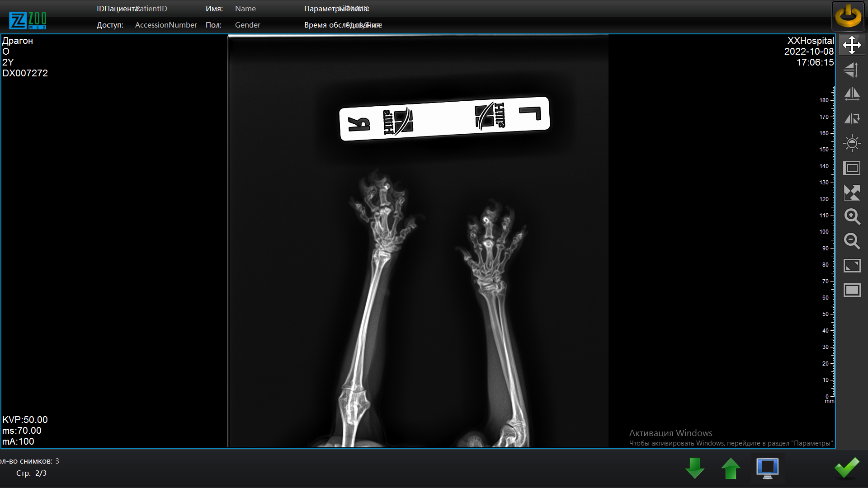Image resolution: width=868 pixels, height=488 pixels.
Task: Click the 'DX007272' identifier text
Action: [x=25, y=73]
